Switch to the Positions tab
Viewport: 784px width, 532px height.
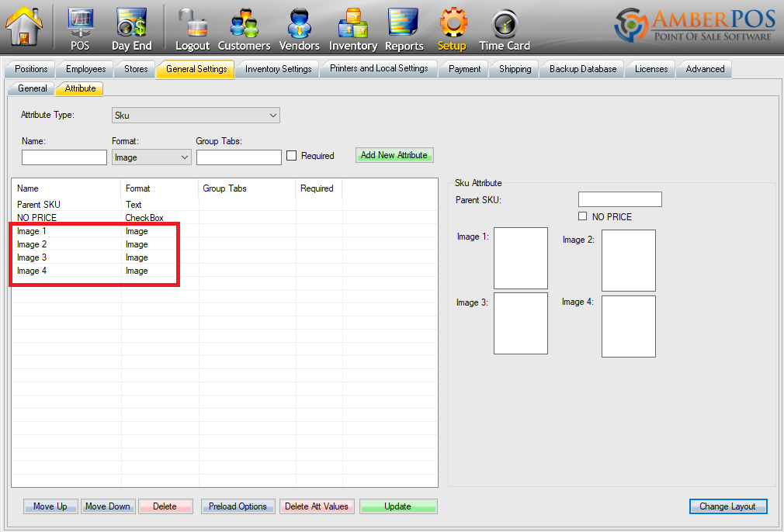pos(31,69)
